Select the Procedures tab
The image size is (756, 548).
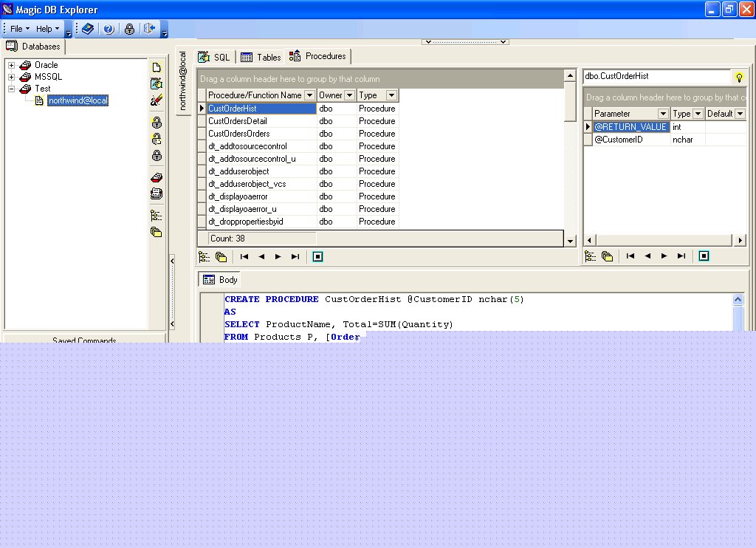click(x=317, y=56)
